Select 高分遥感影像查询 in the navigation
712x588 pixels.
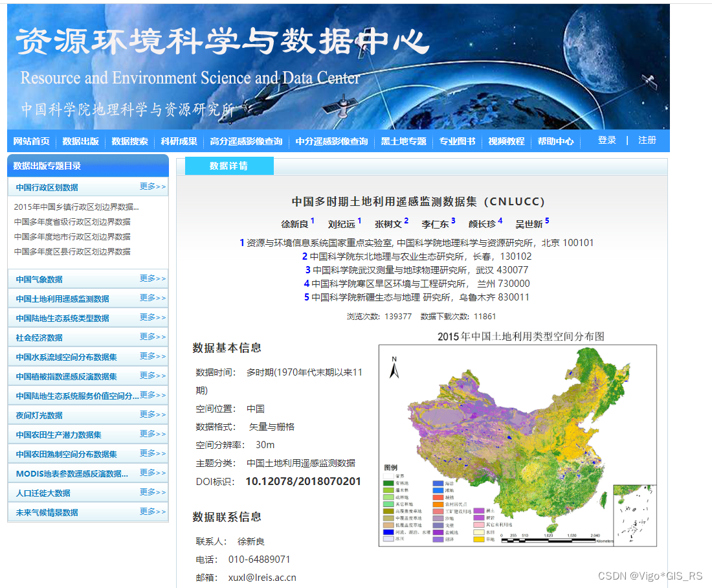point(246,141)
